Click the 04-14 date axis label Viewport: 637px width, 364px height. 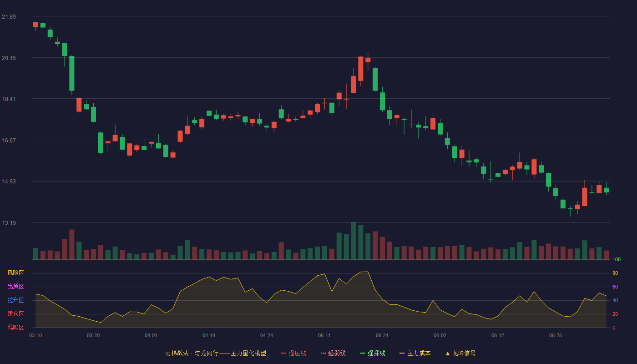pos(209,335)
